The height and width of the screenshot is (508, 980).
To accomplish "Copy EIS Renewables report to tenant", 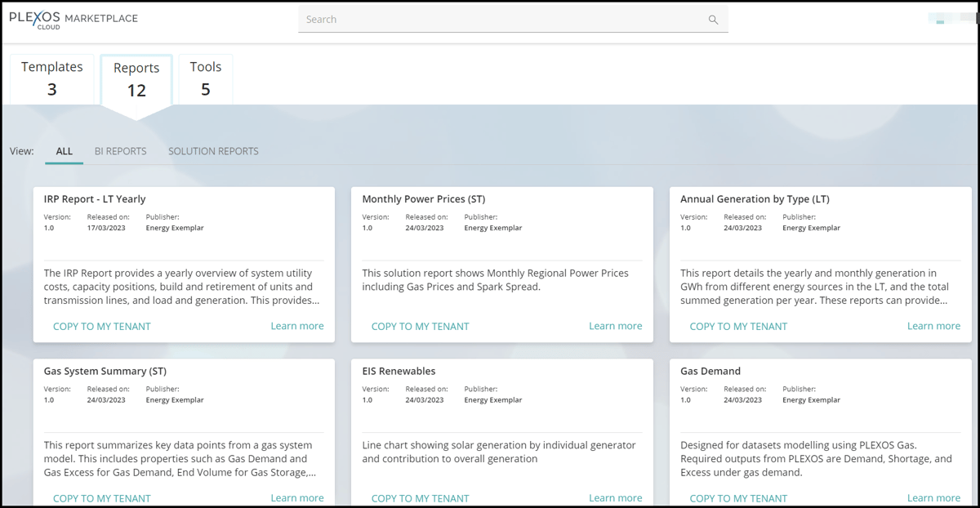I will click(421, 498).
